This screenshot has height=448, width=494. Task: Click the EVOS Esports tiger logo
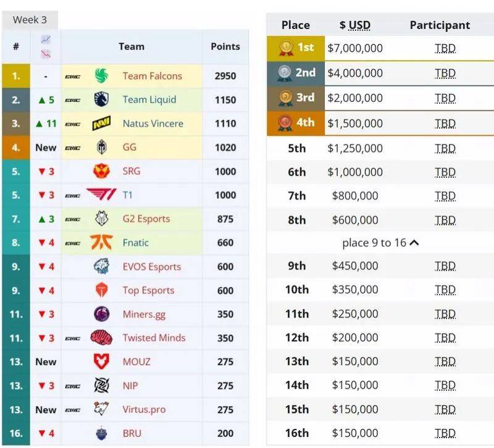pyautogui.click(x=101, y=267)
